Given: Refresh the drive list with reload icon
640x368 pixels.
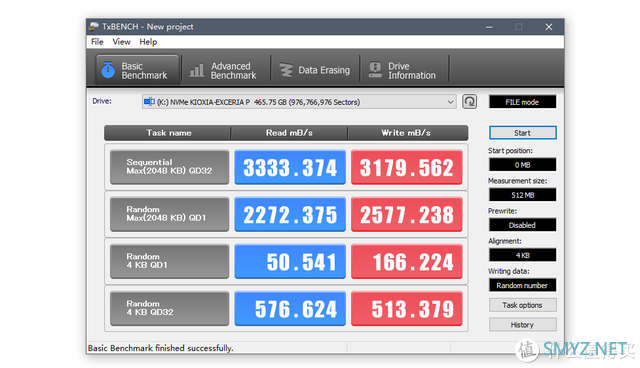Looking at the screenshot, I should [469, 102].
